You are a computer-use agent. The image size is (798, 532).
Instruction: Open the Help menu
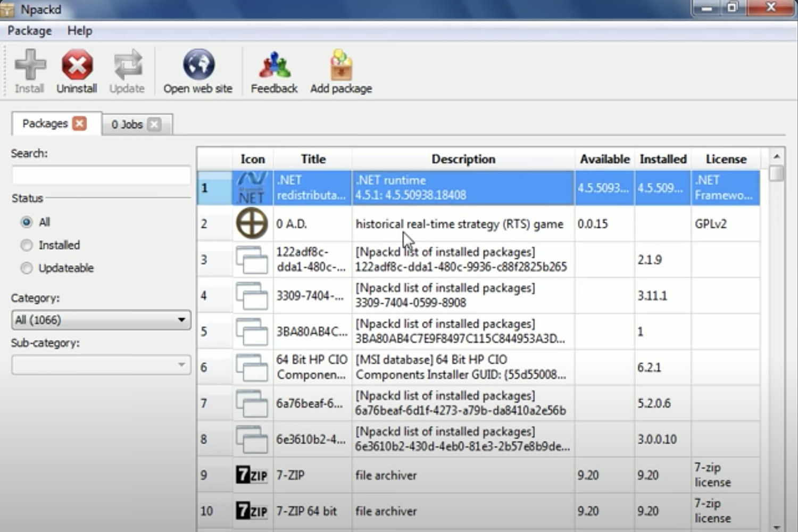[80, 31]
